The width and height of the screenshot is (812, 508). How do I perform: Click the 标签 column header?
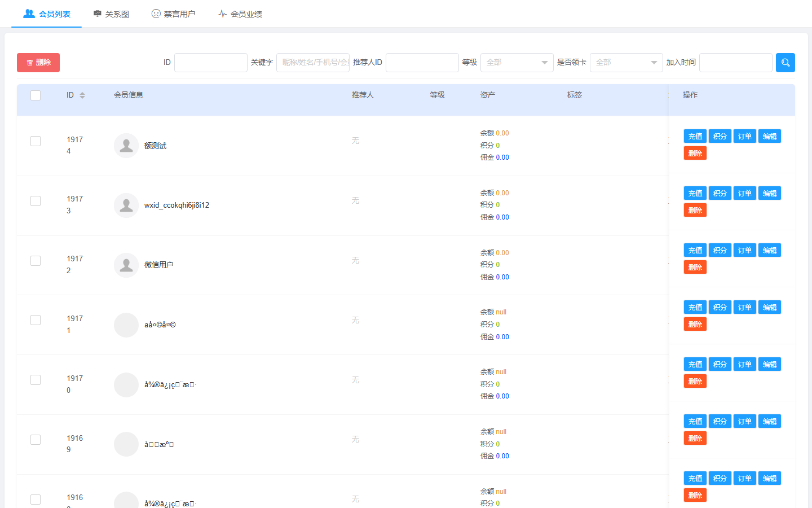[575, 95]
